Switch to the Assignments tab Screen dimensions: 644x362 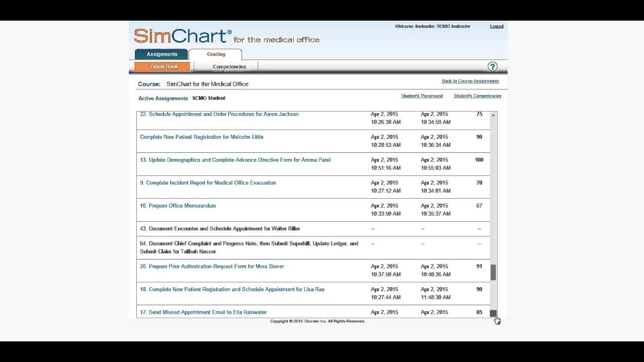click(x=162, y=54)
